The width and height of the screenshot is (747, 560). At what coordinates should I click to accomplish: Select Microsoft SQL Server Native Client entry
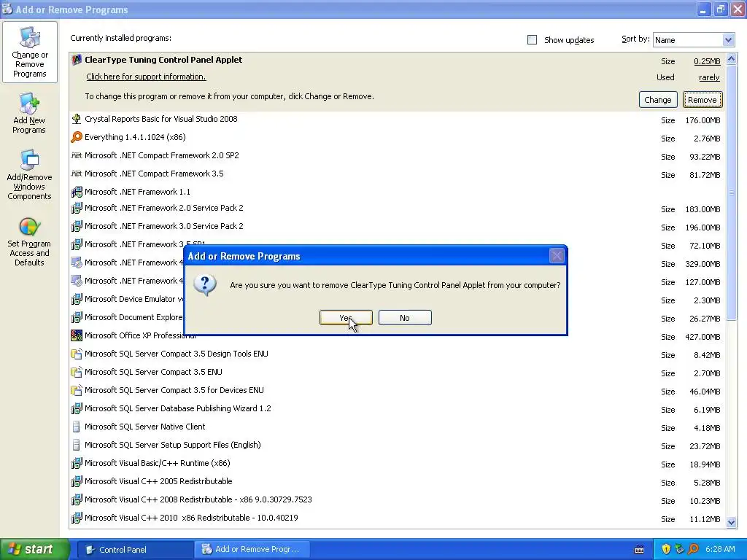pyautogui.click(x=398, y=427)
